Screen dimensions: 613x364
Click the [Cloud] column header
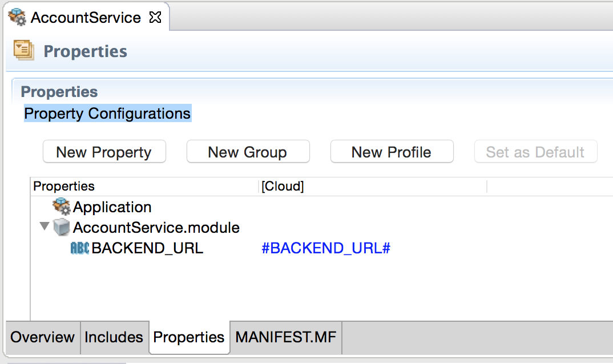click(283, 187)
